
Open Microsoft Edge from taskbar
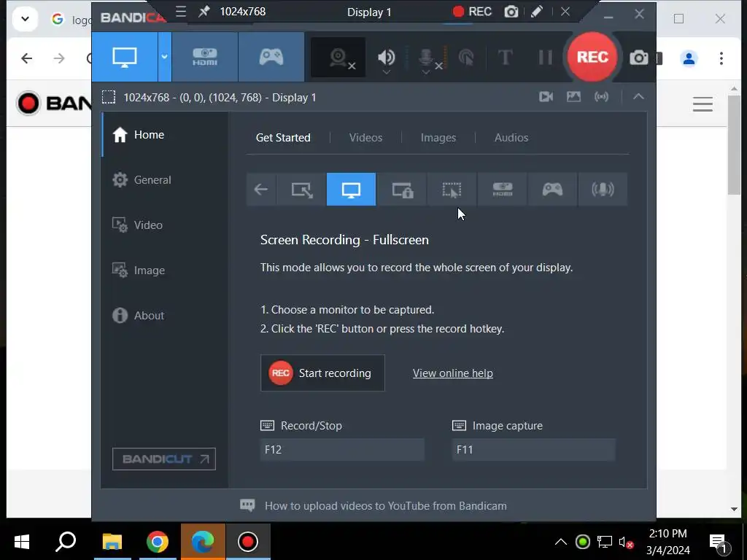pyautogui.click(x=203, y=542)
